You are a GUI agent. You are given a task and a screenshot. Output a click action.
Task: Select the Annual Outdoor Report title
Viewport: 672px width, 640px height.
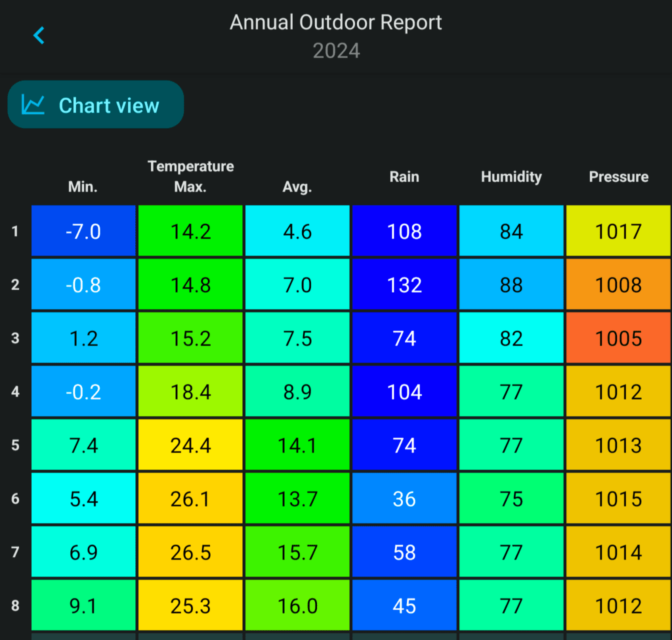pyautogui.click(x=335, y=22)
